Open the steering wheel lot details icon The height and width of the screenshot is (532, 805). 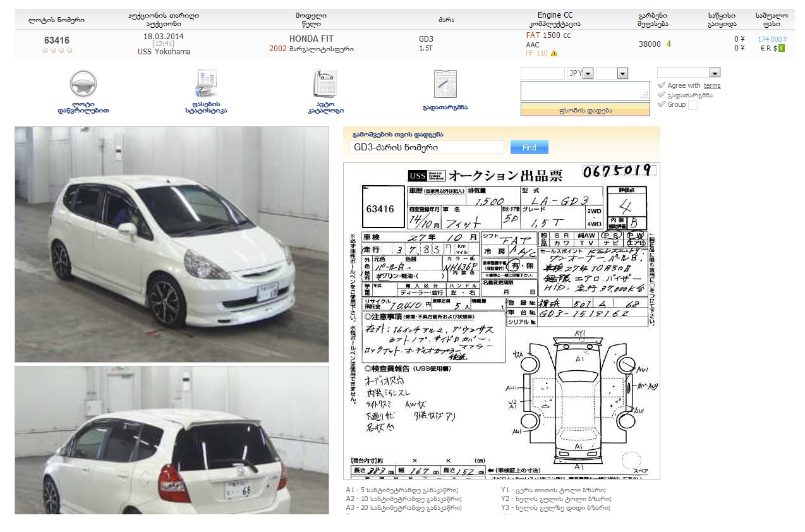click(x=83, y=83)
